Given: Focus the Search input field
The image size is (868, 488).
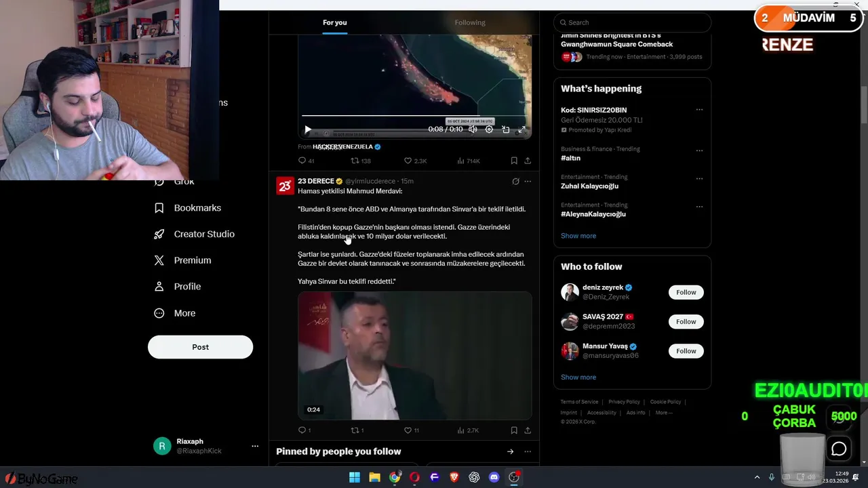Looking at the screenshot, I should pos(632,22).
